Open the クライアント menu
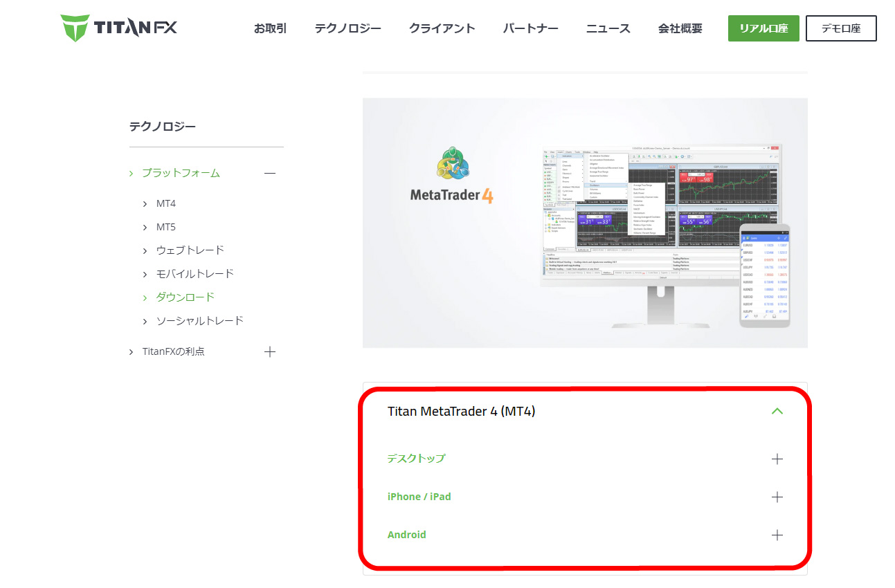895x588 pixels. click(x=442, y=28)
